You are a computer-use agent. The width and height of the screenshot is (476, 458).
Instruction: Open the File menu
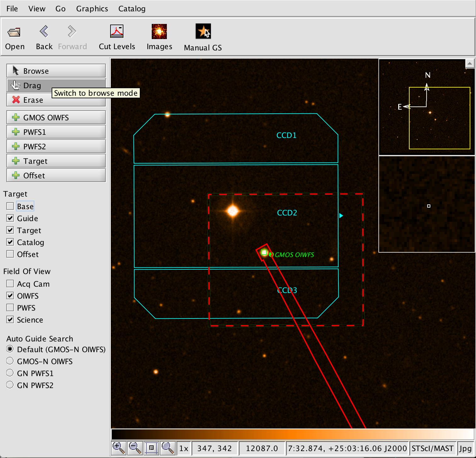click(12, 9)
